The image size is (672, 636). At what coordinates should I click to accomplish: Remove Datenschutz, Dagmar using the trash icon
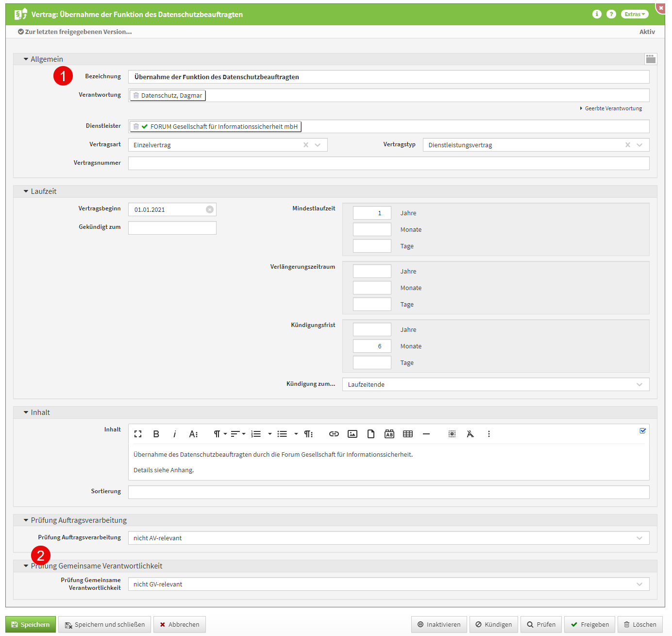136,96
